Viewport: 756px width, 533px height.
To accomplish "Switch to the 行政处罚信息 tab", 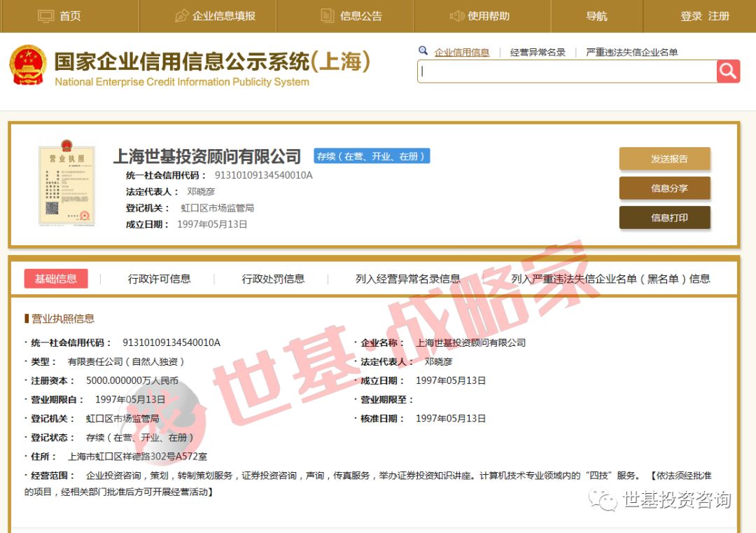I will coord(273,279).
